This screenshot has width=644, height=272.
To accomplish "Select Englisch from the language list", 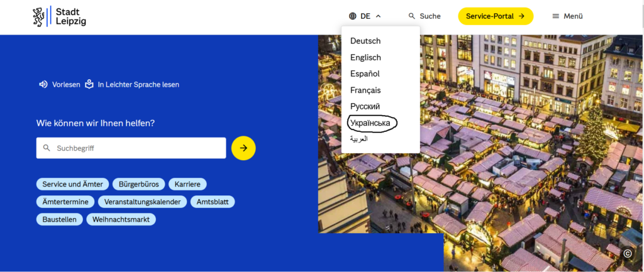I will pyautogui.click(x=365, y=57).
